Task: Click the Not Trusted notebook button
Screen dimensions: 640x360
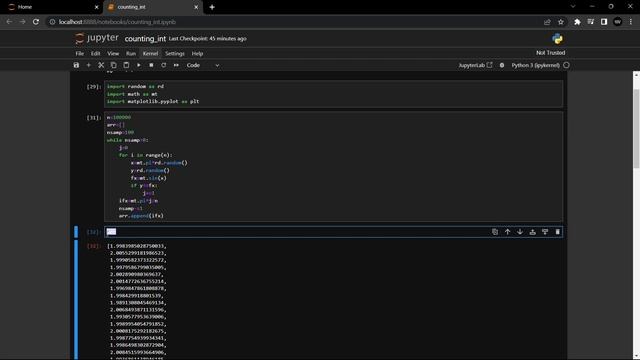Action: tap(551, 53)
